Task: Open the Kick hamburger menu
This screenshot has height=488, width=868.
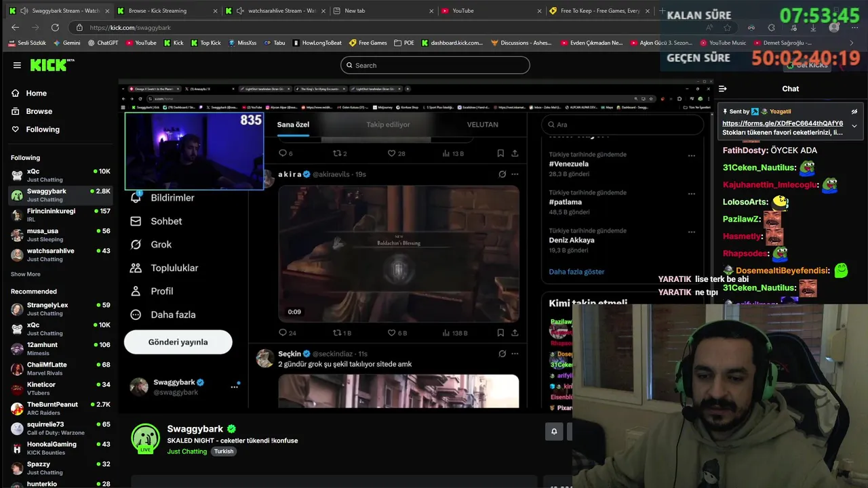Action: (x=17, y=65)
